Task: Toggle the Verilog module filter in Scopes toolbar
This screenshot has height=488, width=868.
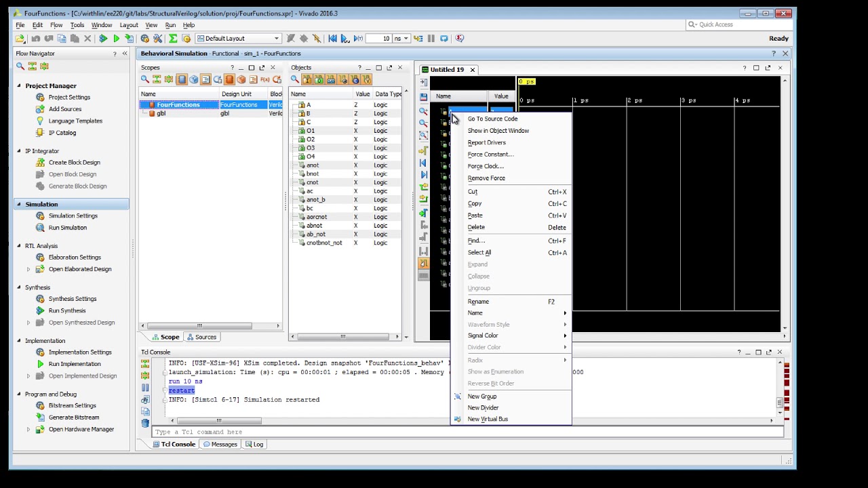Action: tap(229, 79)
